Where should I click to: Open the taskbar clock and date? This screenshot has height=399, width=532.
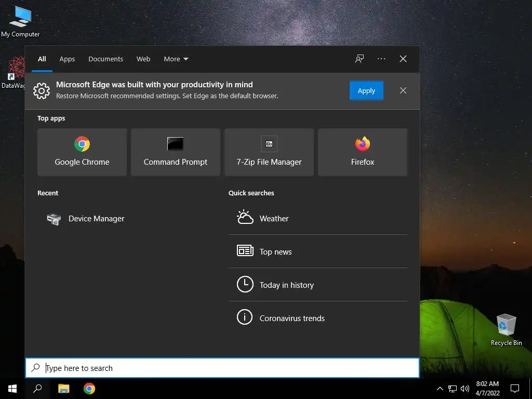coord(487,389)
